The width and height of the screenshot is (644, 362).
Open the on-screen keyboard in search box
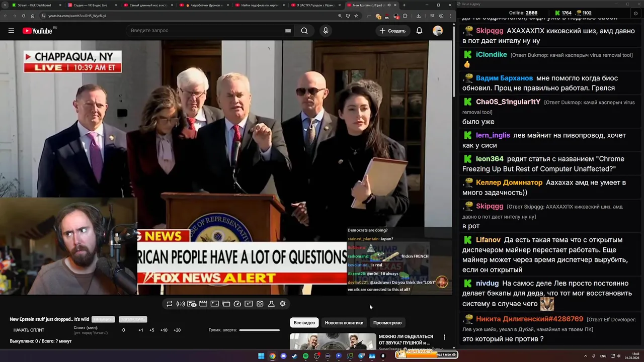point(288,31)
